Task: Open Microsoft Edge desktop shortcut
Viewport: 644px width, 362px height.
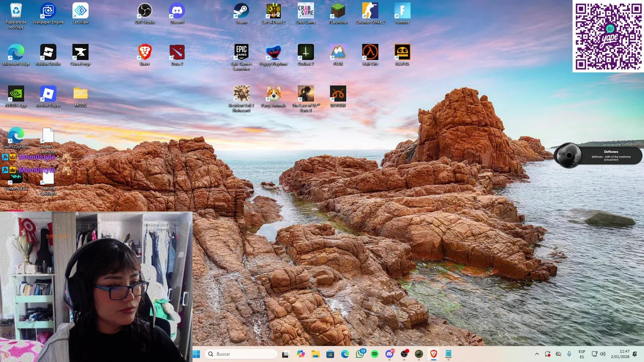Action: (x=16, y=55)
